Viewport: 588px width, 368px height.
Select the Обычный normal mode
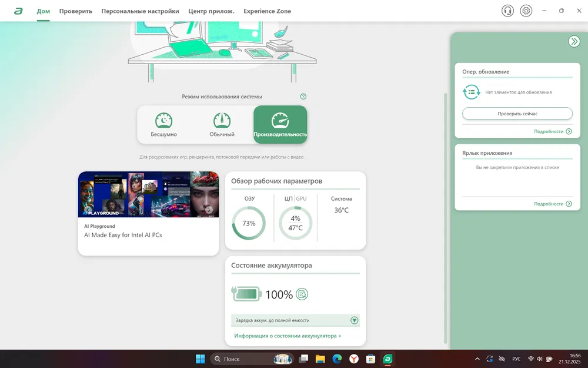pos(222,125)
